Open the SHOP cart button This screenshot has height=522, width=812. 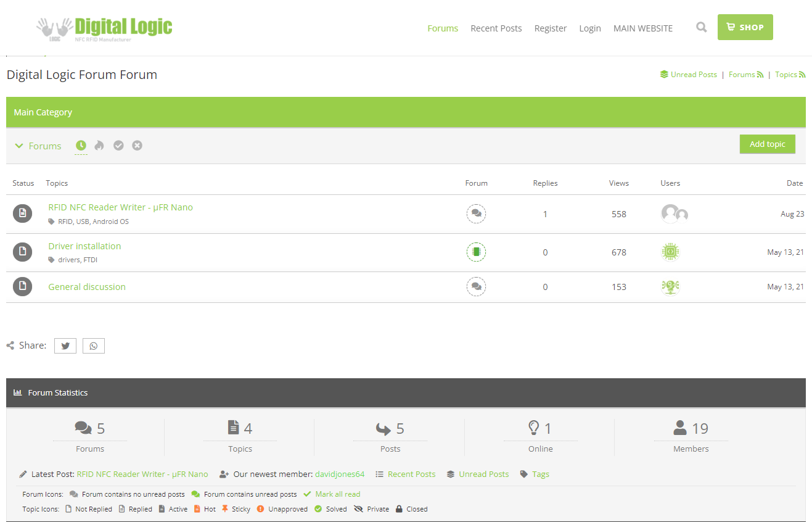pyautogui.click(x=745, y=27)
